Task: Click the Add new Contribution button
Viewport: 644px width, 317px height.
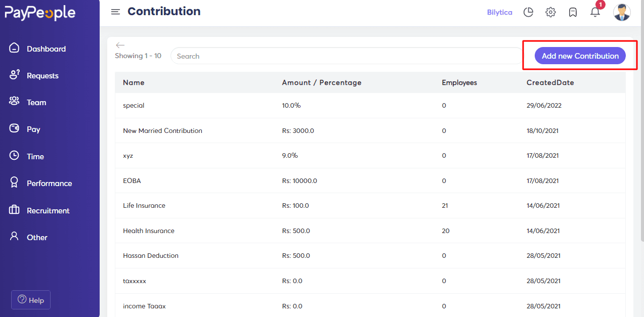Action: click(580, 56)
